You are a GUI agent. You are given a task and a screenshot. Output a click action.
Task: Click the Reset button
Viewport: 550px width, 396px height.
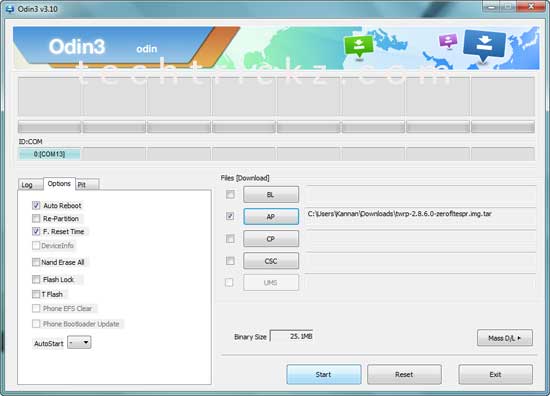pos(404,374)
